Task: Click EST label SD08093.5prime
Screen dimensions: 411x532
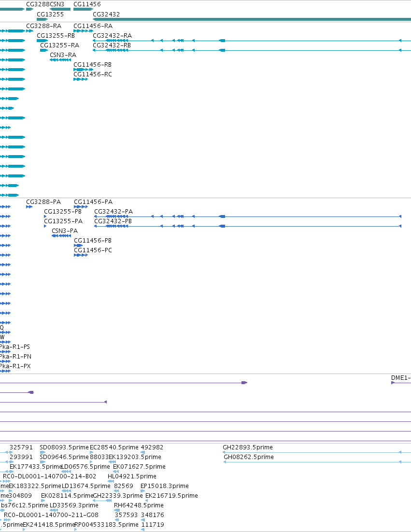Action: (x=64, y=447)
